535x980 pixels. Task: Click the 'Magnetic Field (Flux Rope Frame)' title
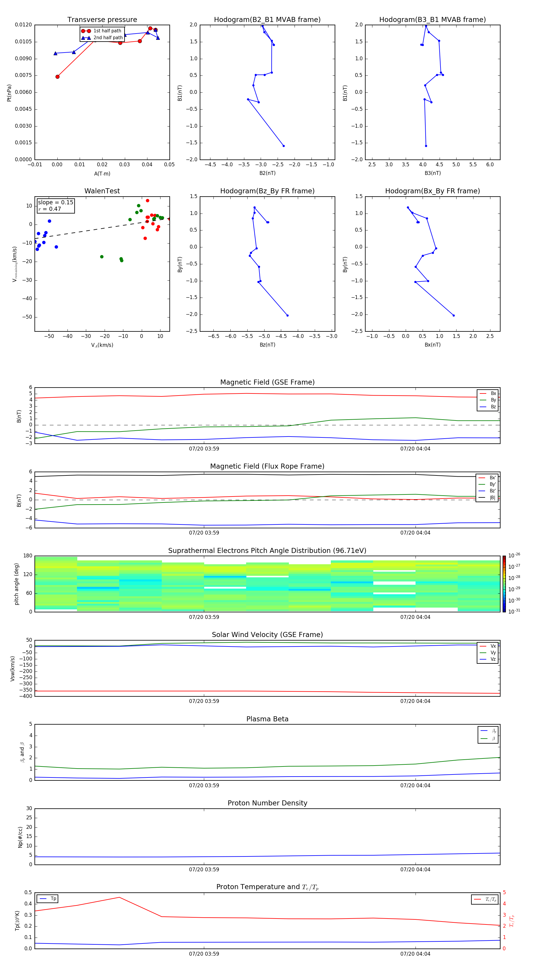click(267, 467)
